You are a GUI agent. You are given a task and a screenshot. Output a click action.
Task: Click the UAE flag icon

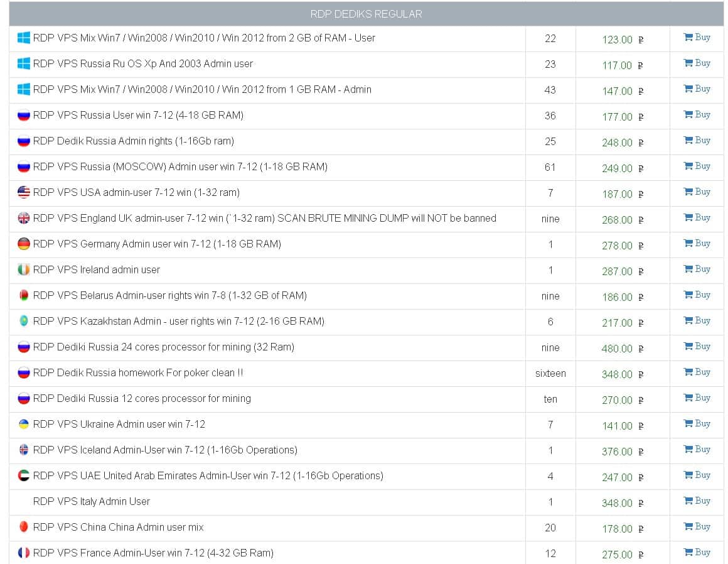coord(24,475)
